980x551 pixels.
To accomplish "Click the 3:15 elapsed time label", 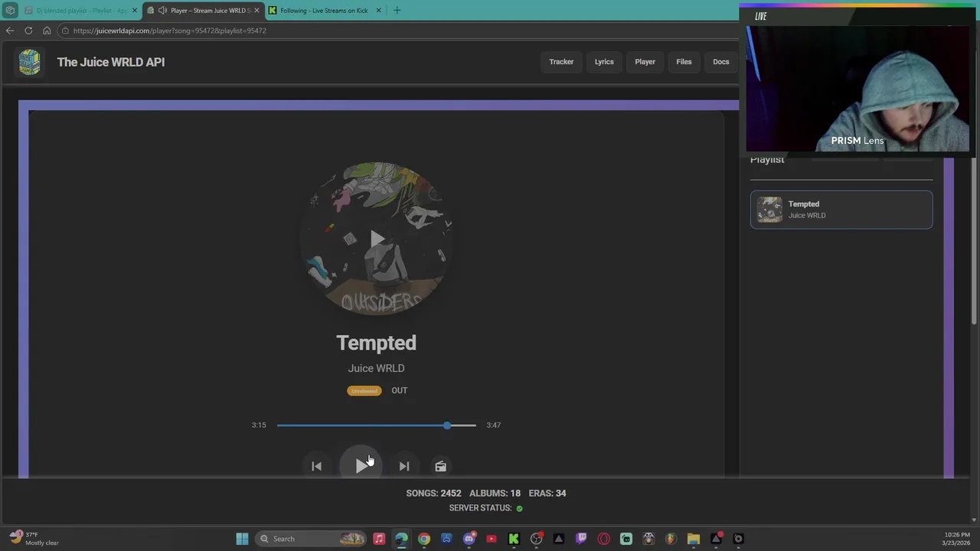I will click(259, 425).
